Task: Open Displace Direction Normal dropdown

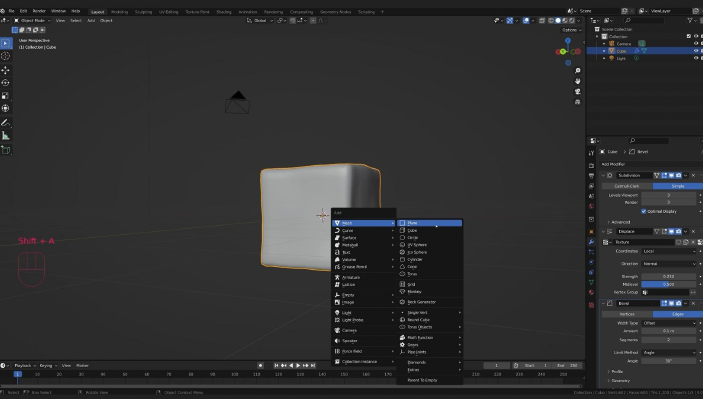Action: pos(669,264)
